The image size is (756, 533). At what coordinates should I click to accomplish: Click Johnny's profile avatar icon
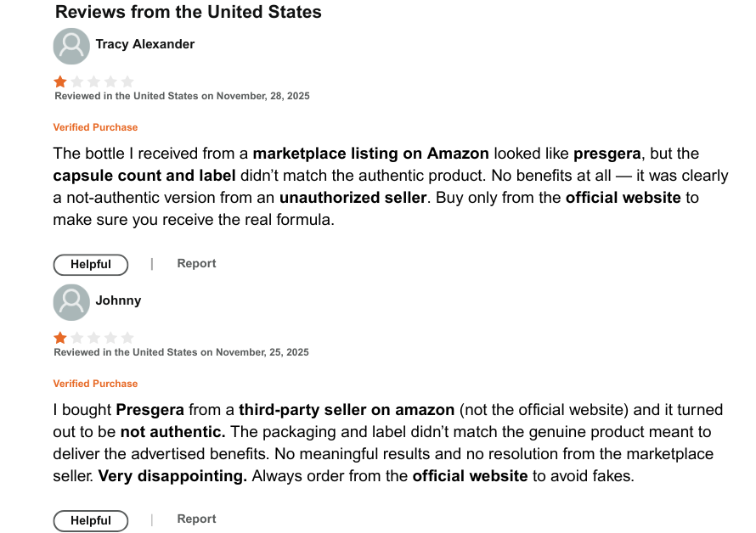tap(71, 302)
